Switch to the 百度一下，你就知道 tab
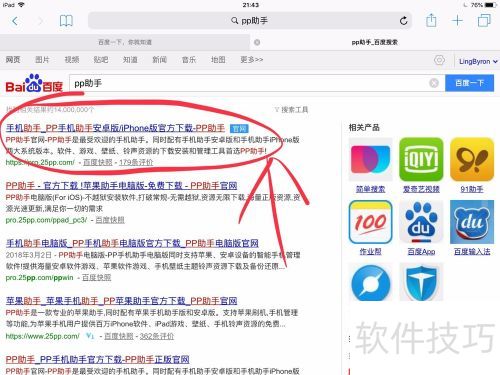 pyautogui.click(x=125, y=42)
